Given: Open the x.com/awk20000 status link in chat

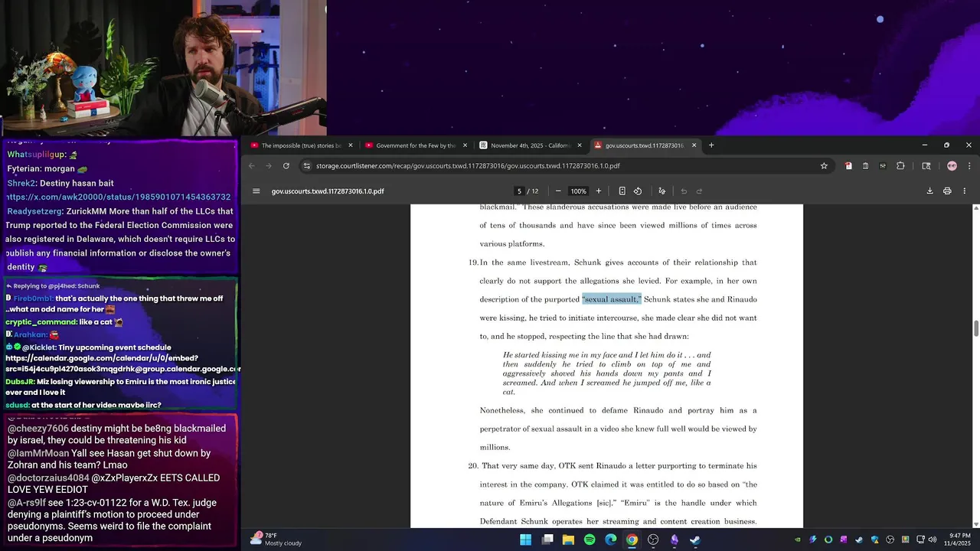Looking at the screenshot, I should click(118, 197).
